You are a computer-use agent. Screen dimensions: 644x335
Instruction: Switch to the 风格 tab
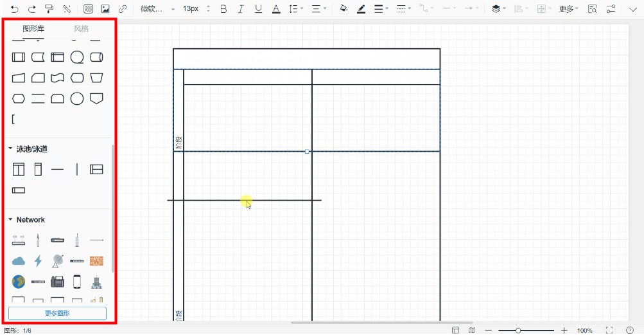(x=82, y=28)
